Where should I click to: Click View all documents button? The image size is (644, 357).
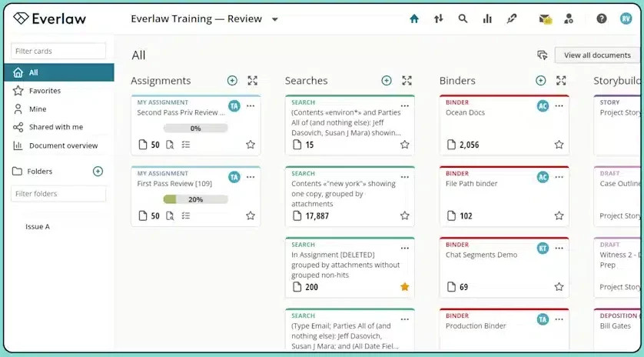597,55
